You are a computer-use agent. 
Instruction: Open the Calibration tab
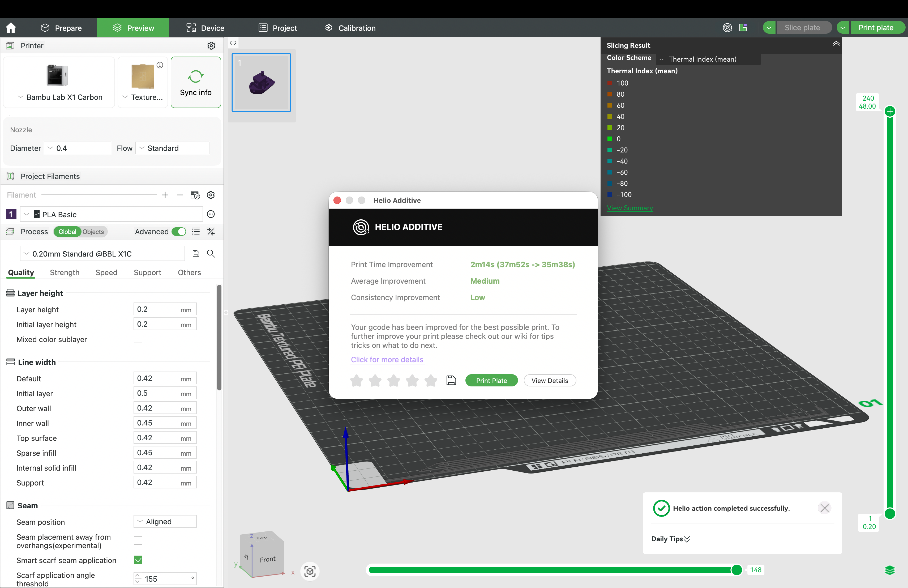point(350,28)
